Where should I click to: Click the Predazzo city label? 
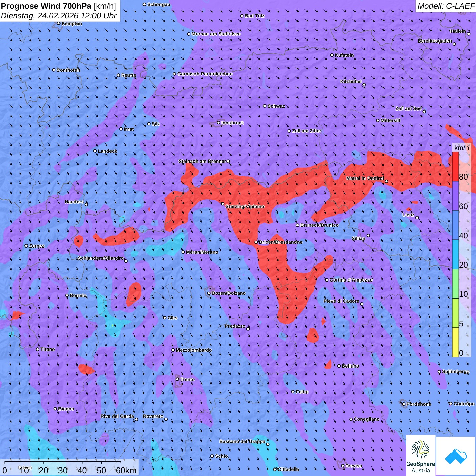(x=235, y=326)
